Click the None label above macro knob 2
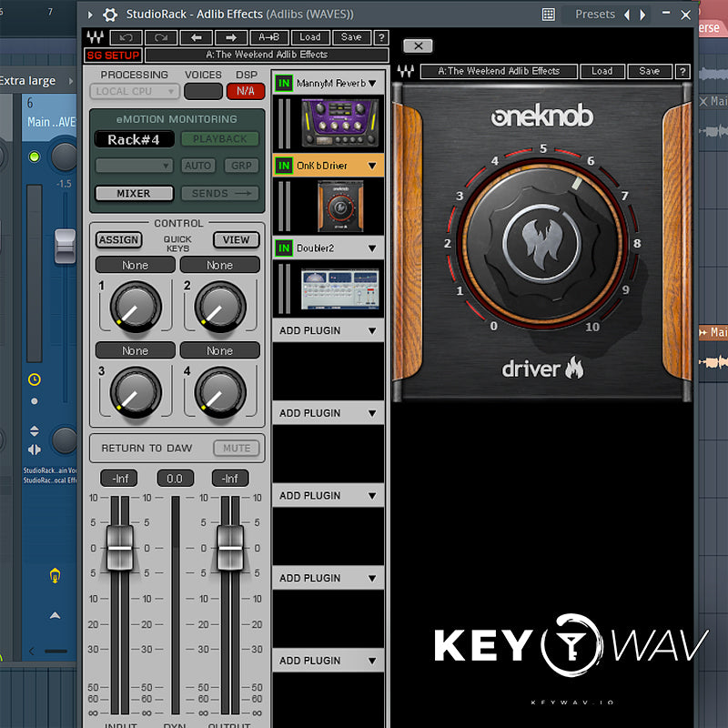728x728 pixels. tap(219, 265)
